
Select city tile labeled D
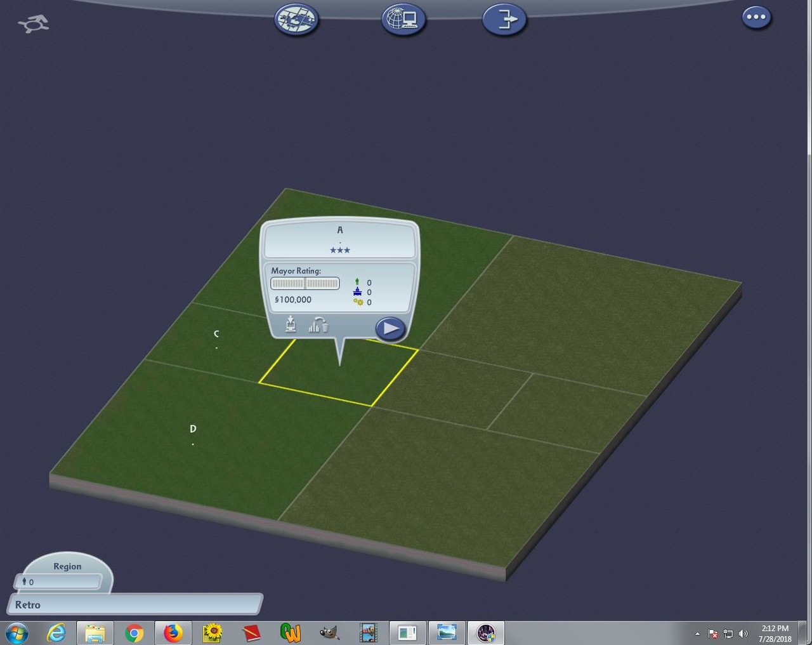pyautogui.click(x=193, y=432)
